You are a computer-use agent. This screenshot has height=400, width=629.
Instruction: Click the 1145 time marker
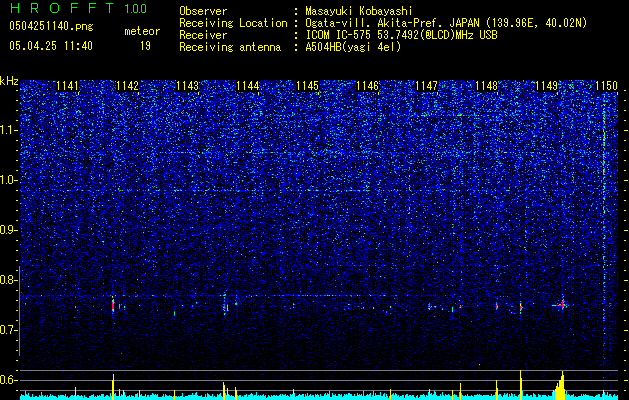pos(307,86)
